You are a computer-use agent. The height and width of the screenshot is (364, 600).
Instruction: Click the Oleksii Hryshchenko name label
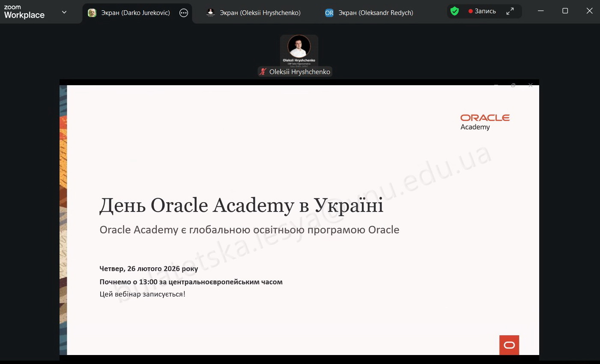299,72
